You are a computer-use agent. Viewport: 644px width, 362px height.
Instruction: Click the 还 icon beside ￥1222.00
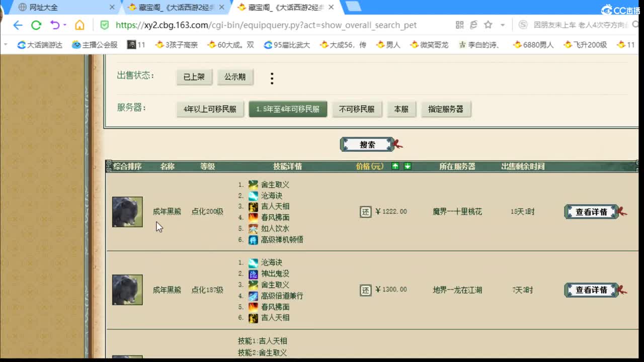366,212
